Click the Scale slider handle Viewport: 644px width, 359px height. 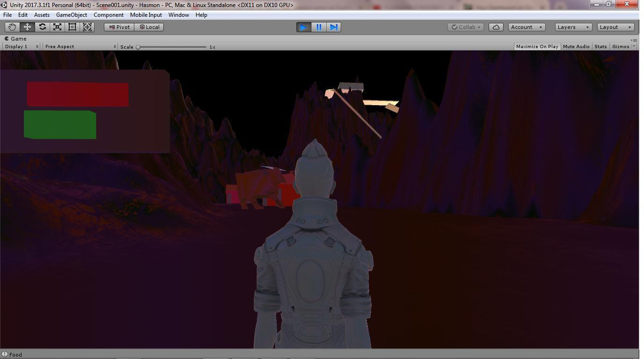138,47
